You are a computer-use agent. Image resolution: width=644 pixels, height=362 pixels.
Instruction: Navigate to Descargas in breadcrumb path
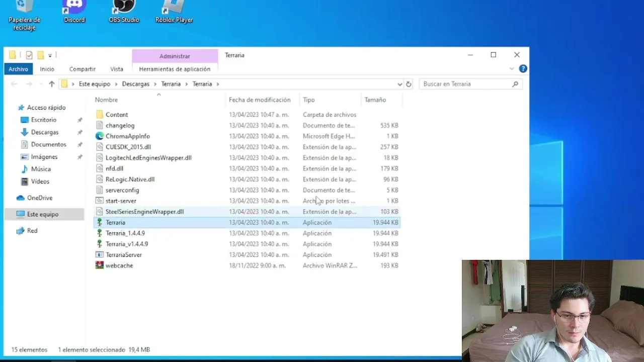point(136,84)
